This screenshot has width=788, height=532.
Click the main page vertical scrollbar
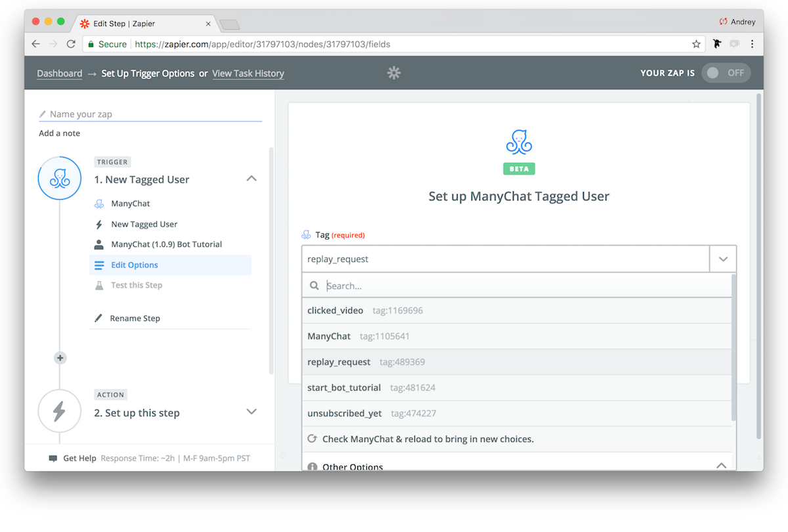(x=760, y=266)
